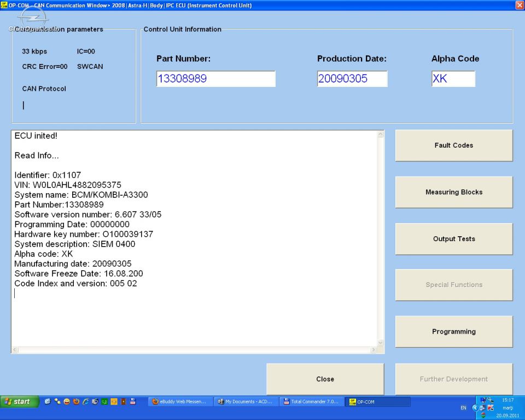This screenshot has width=525, height=420.
Task: Click the 'SWCAN' communication label
Action: (90, 67)
